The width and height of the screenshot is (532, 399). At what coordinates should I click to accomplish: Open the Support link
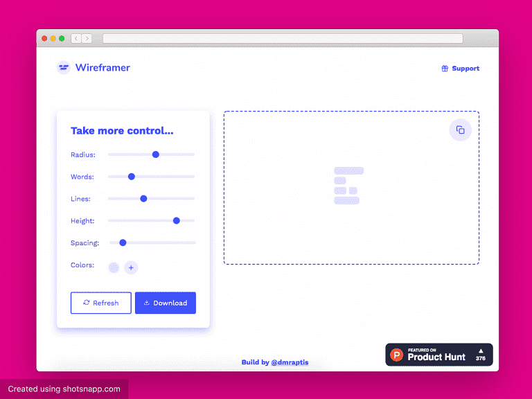tap(465, 69)
